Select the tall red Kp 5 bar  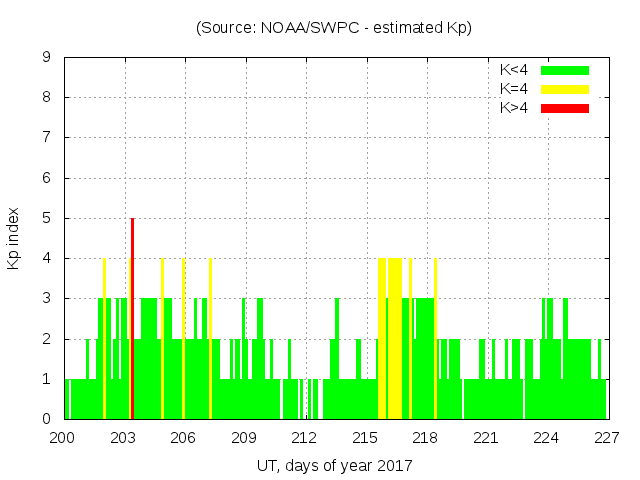pyautogui.click(x=132, y=318)
